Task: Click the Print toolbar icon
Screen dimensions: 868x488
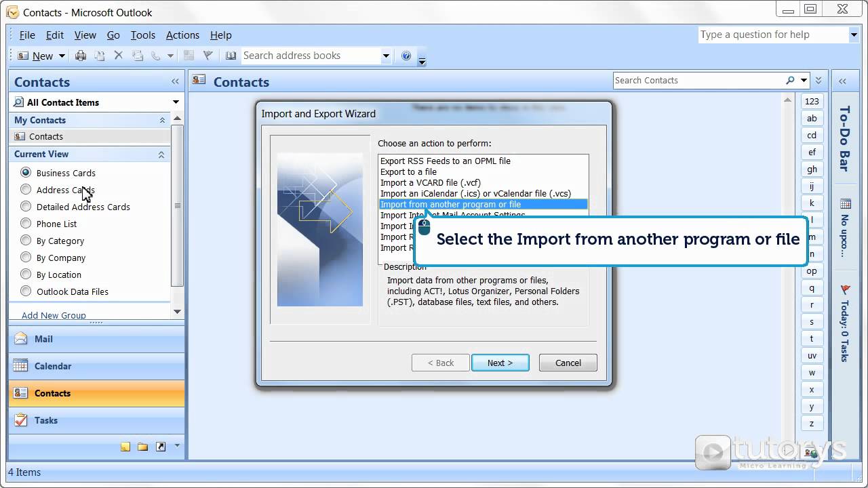Action: click(81, 56)
